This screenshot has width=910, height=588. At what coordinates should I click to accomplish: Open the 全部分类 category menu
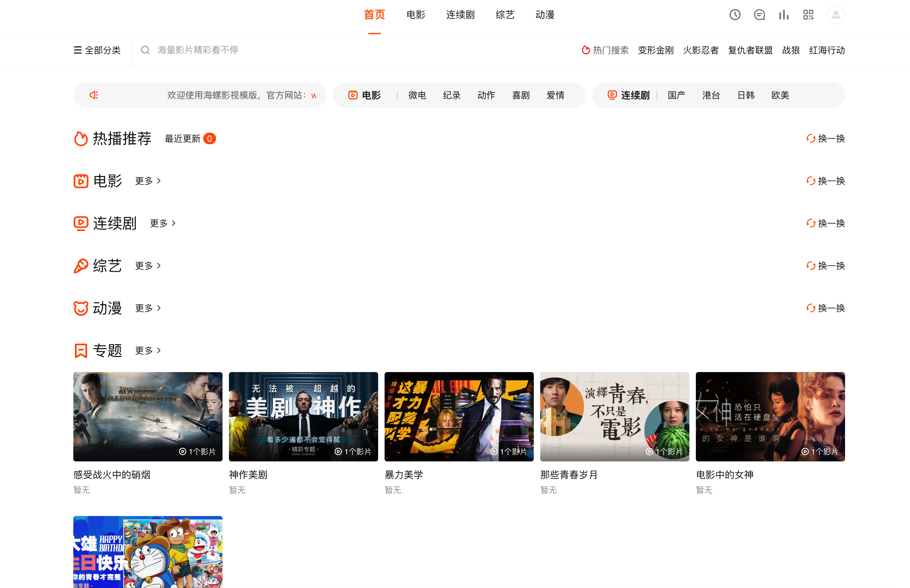[x=97, y=50]
